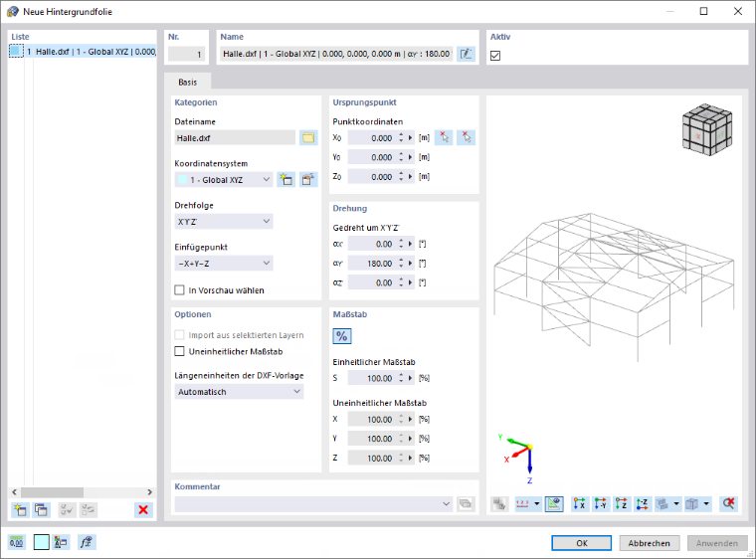This screenshot has width=756, height=559.
Task: View preview in negative Y direction
Action: pos(601,504)
